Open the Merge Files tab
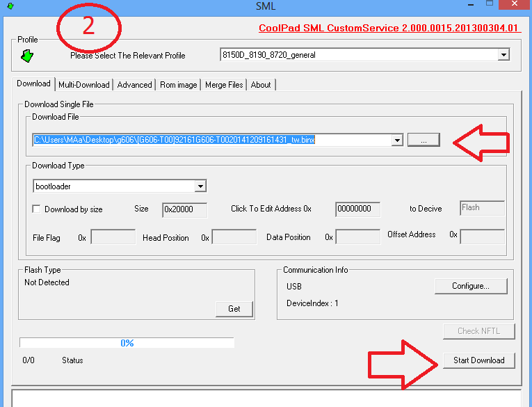Viewport: 532px width, 407px height. (224, 84)
